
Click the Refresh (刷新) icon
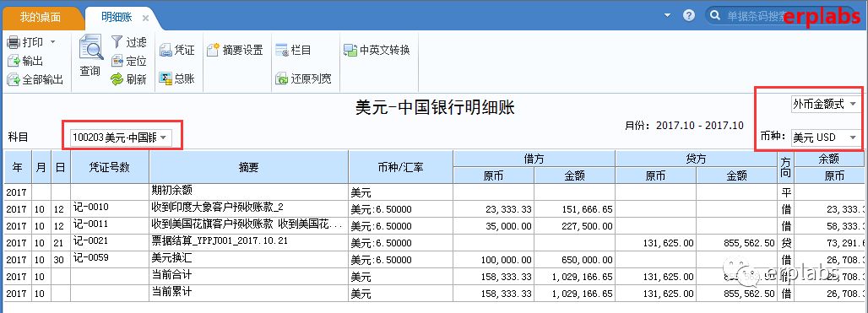pyautogui.click(x=117, y=79)
